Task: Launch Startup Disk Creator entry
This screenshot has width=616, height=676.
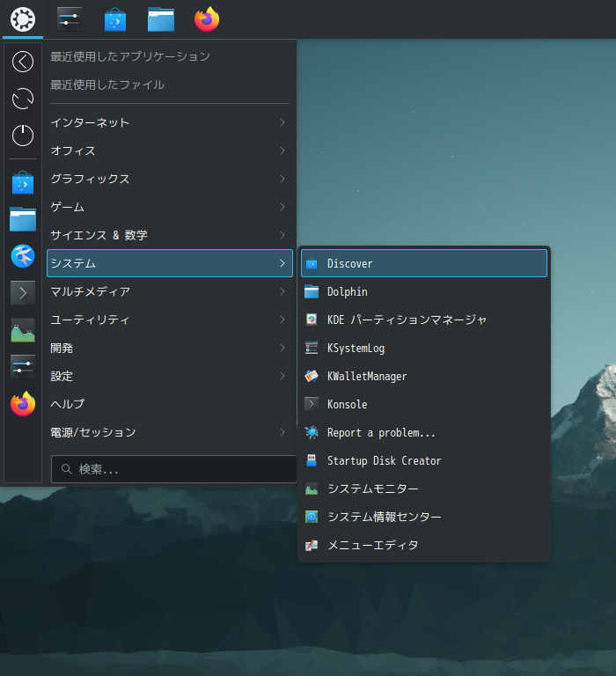Action: pyautogui.click(x=424, y=460)
